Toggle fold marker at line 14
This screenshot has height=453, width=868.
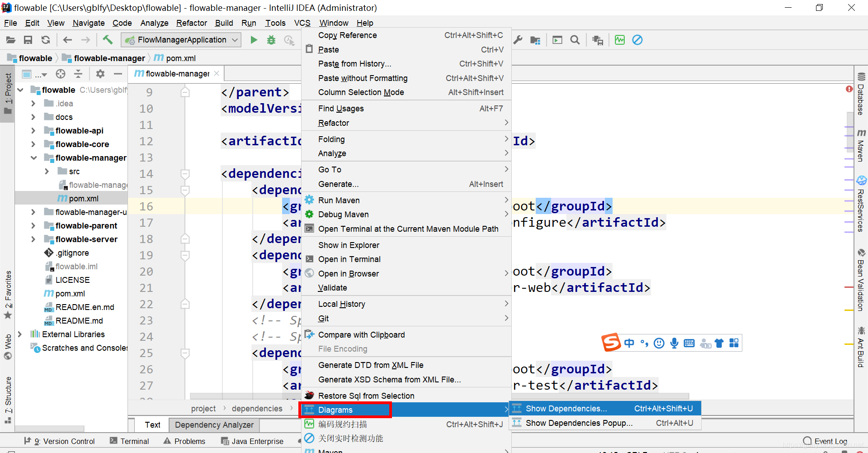tap(185, 174)
